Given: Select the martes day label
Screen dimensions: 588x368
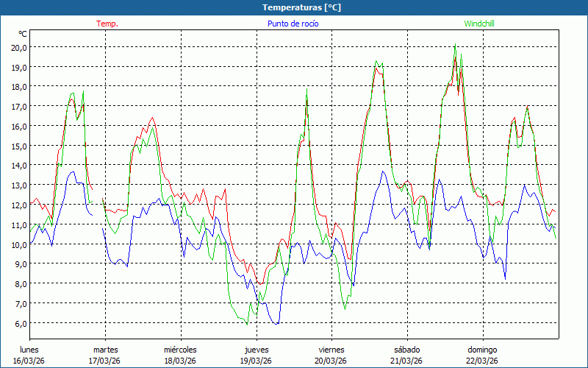Looking at the screenshot, I should tap(105, 350).
